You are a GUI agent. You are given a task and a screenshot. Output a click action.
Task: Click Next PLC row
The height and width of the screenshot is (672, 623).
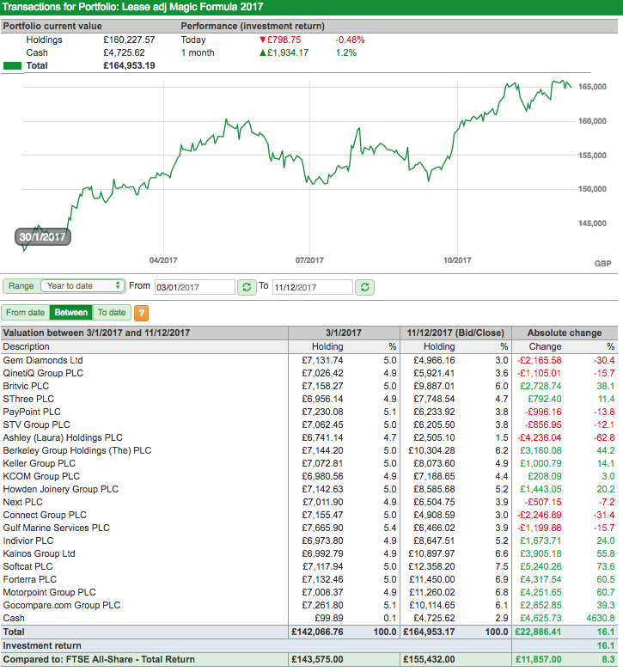(x=309, y=502)
